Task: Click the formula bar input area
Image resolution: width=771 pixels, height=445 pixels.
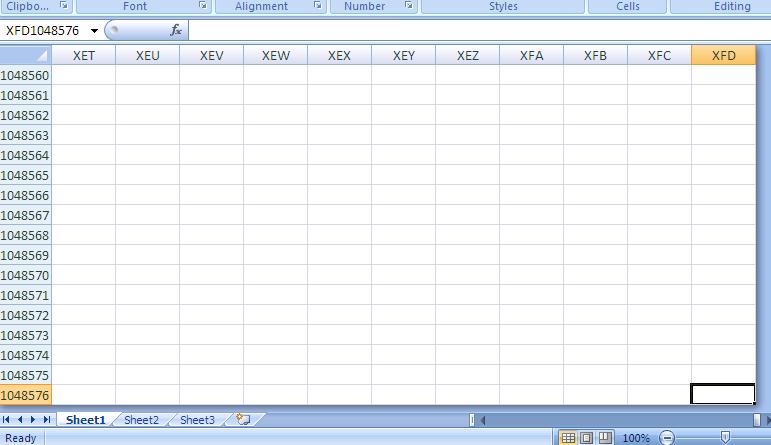Action: (x=479, y=31)
